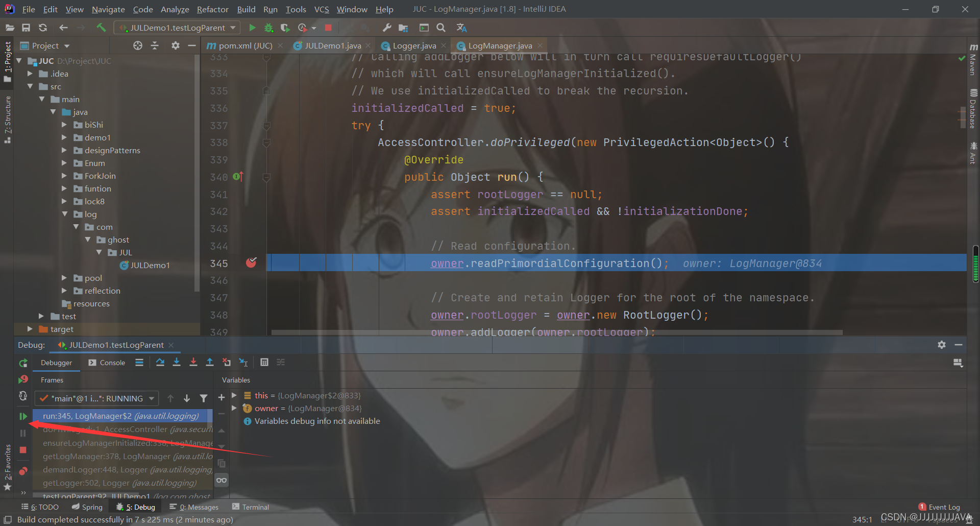Click the Run with Coverage icon
980x526 pixels.
pos(285,28)
